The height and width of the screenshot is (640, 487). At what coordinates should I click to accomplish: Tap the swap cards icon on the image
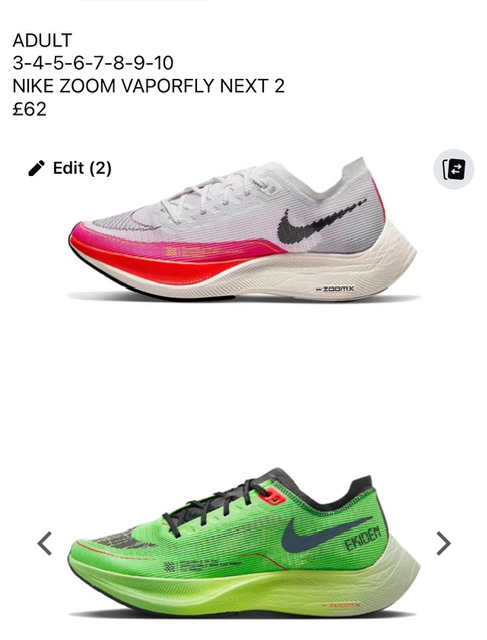454,169
